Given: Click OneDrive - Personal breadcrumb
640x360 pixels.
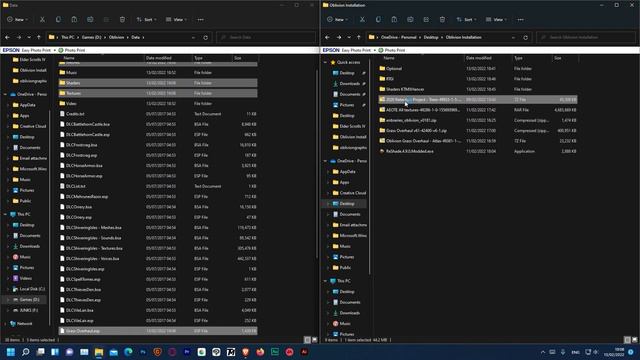Looking at the screenshot, I should tap(398, 37).
